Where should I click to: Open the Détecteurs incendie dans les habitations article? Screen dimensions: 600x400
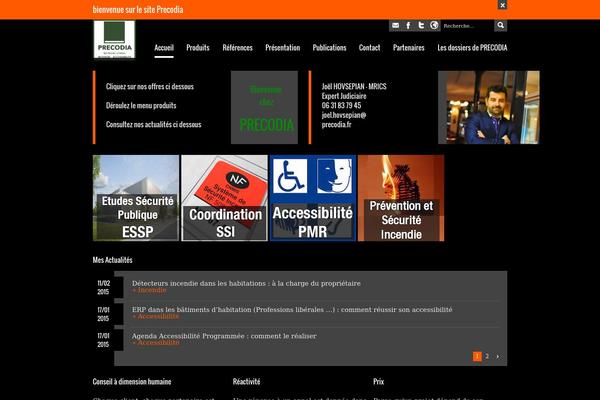point(246,283)
